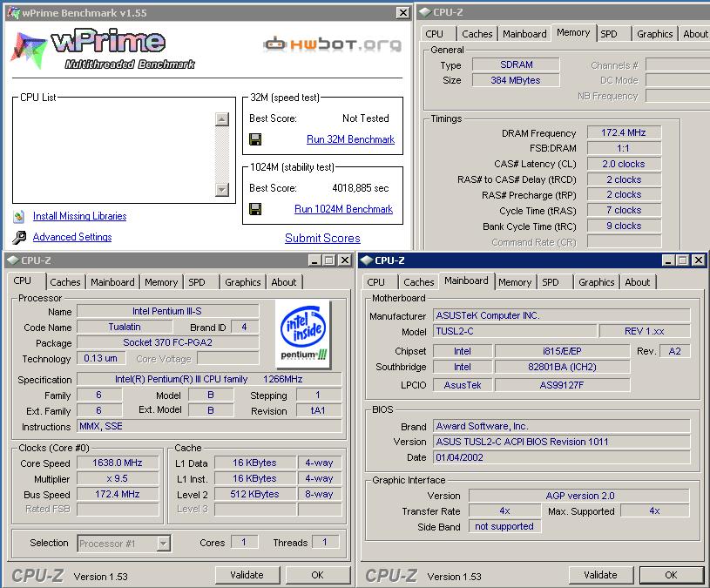This screenshot has width=710, height=588.
Task: Click the Socket 370 FC-PGA2 package value
Action: pos(167,342)
